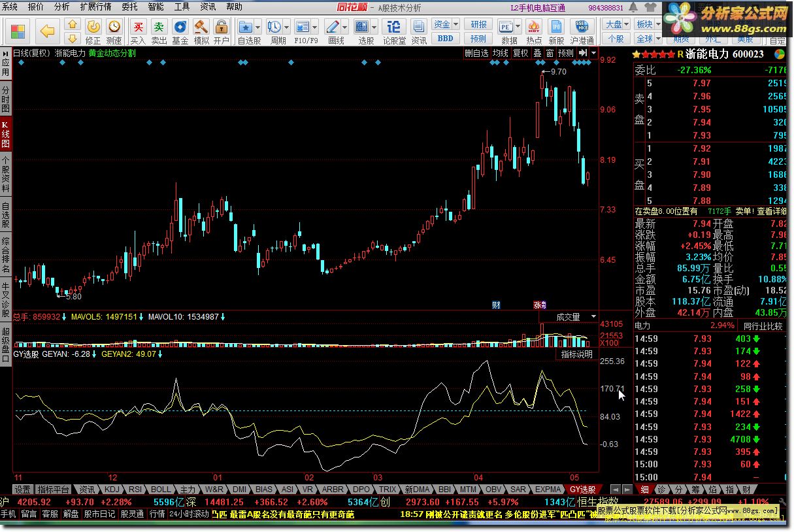The width and height of the screenshot is (794, 532).
Task: Toggle the 预测 option in chart toolbar
Action: point(566,53)
